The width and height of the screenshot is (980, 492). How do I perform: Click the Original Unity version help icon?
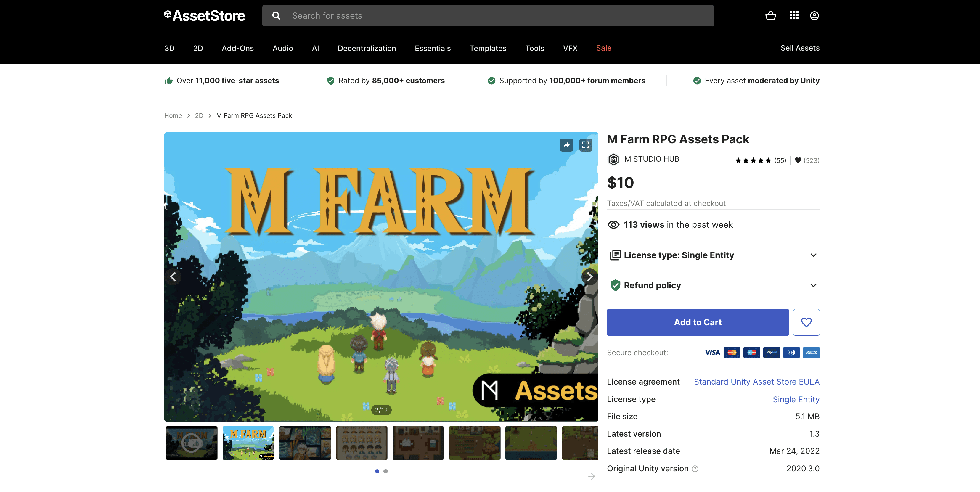pyautogui.click(x=695, y=469)
